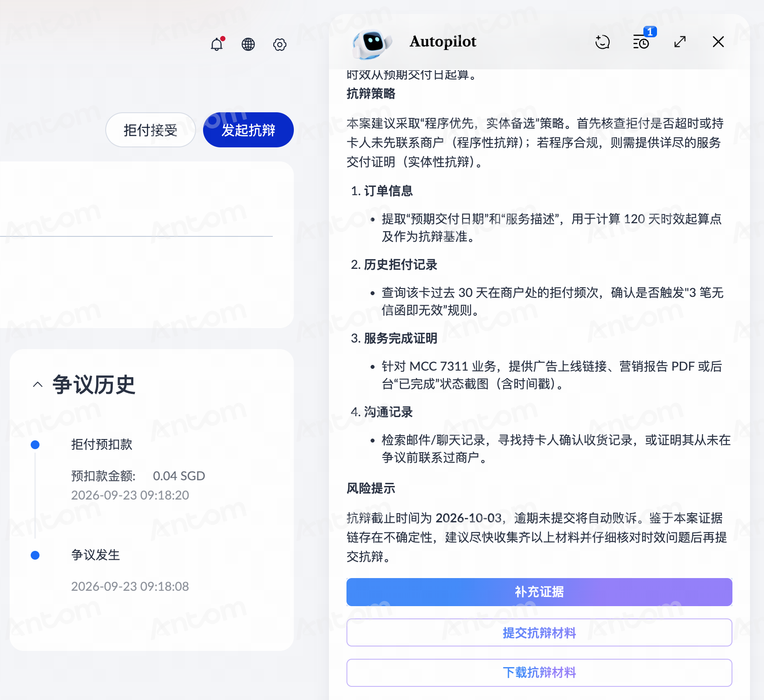This screenshot has height=700, width=764.
Task: Click the 拒付预扣款 timeline entry text
Action: pyautogui.click(x=102, y=444)
